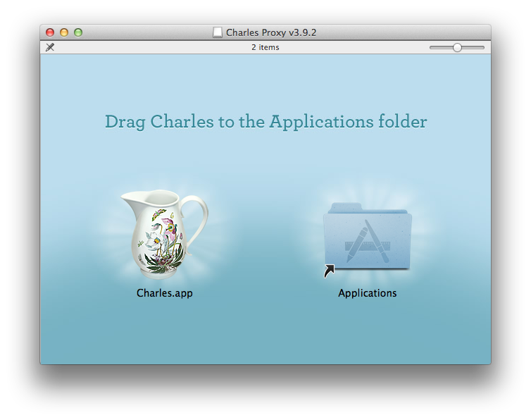531x420 pixels.
Task: Click the Charles Proxy v3.9.2 window title
Action: (271, 32)
